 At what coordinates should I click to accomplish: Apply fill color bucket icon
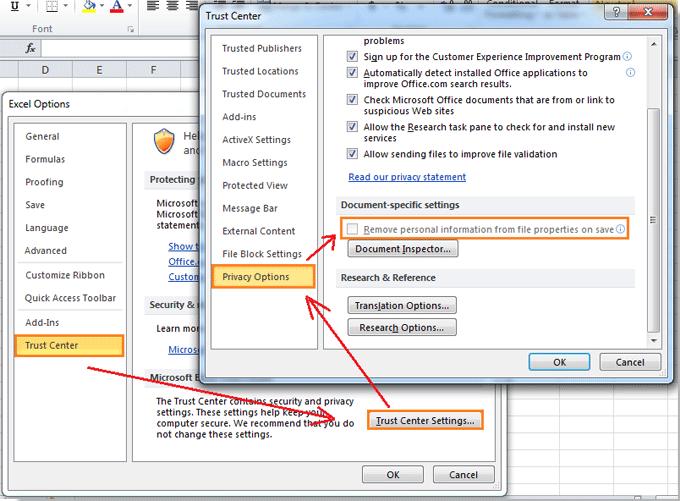89,6
